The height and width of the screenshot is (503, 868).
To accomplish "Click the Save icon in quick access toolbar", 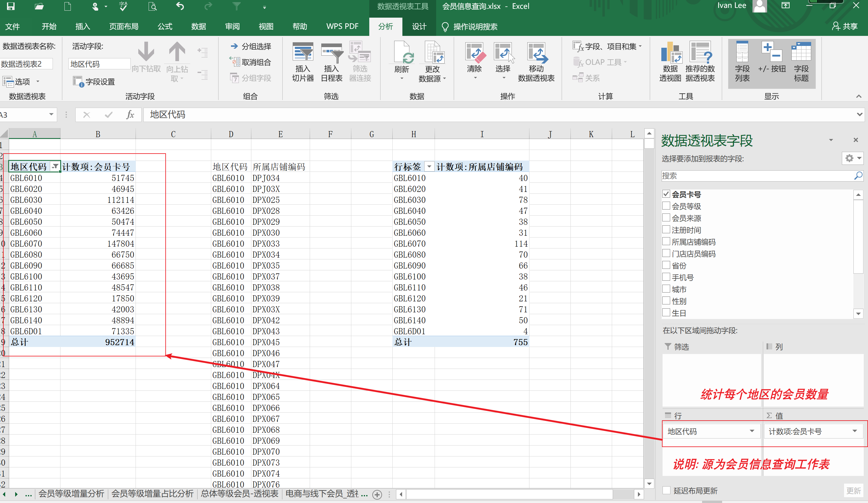I will tap(11, 6).
